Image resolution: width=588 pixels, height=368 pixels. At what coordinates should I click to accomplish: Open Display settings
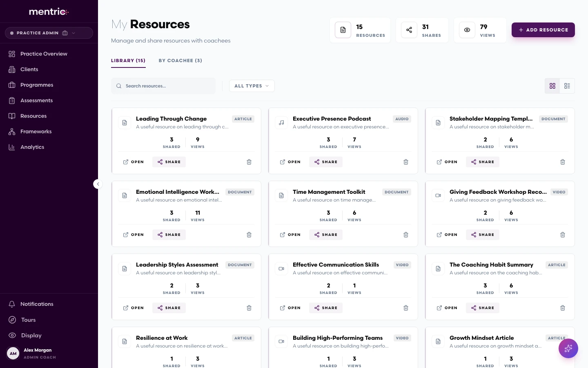click(x=49, y=335)
